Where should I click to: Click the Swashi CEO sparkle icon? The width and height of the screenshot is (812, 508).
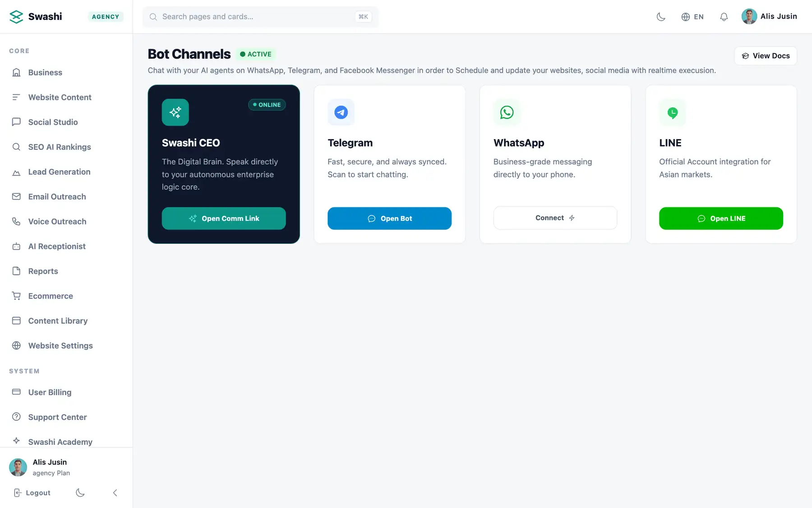click(175, 112)
